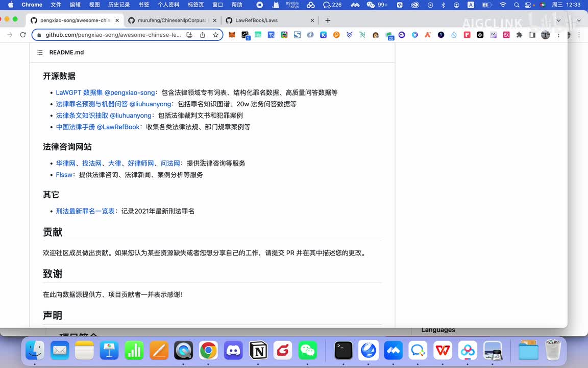This screenshot has width=588, height=368.
Task: Open Chrome's three-dot menu
Action: point(558,35)
